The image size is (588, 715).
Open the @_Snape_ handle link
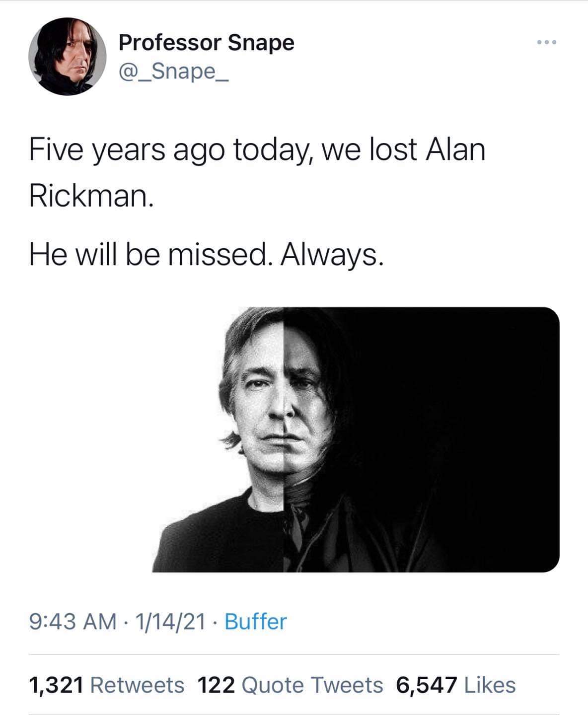(173, 72)
